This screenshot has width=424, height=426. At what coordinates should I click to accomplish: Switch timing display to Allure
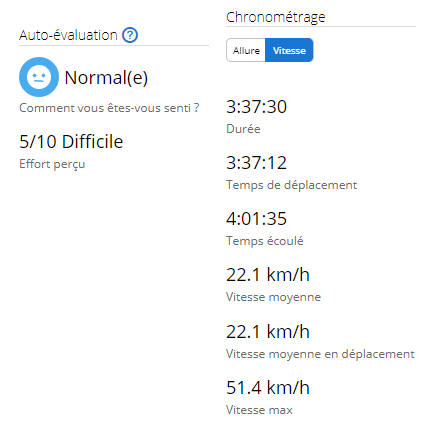click(x=246, y=50)
